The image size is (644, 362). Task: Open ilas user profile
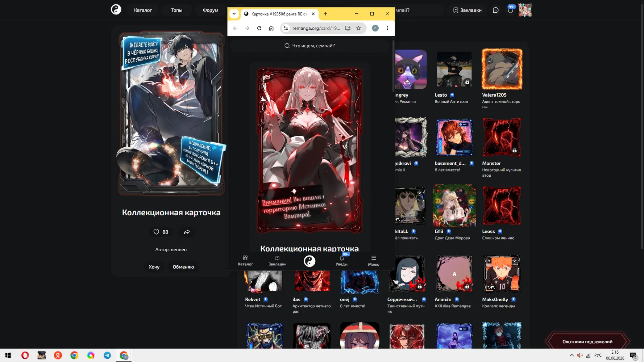click(x=296, y=299)
